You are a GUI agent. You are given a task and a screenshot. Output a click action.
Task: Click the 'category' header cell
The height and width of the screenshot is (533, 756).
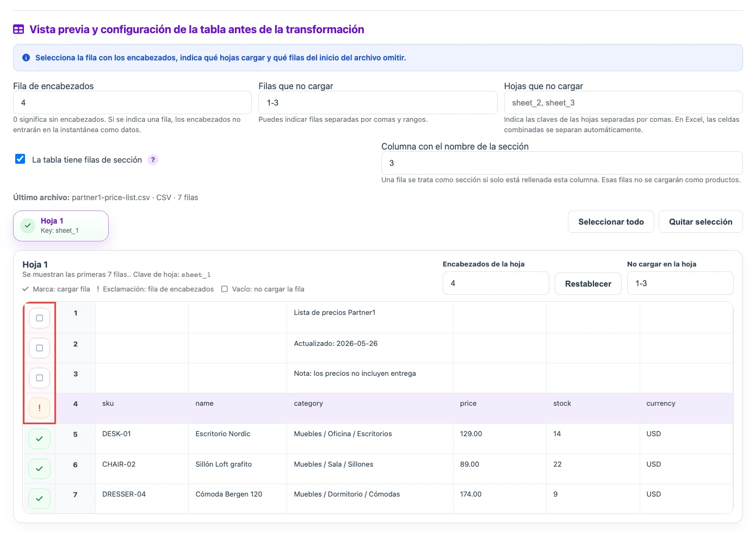[x=370, y=408]
